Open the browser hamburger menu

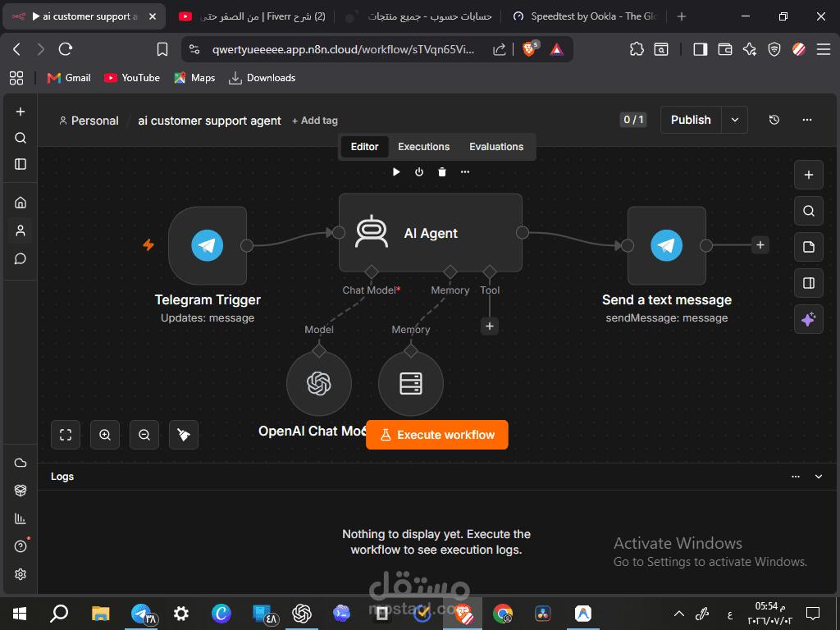point(824,50)
